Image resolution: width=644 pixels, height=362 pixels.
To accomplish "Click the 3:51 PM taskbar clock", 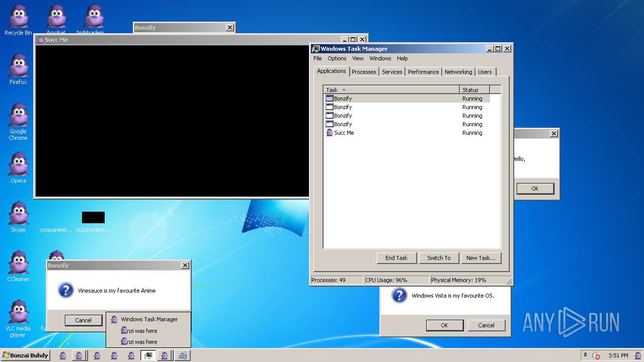I will pyautogui.click(x=618, y=355).
